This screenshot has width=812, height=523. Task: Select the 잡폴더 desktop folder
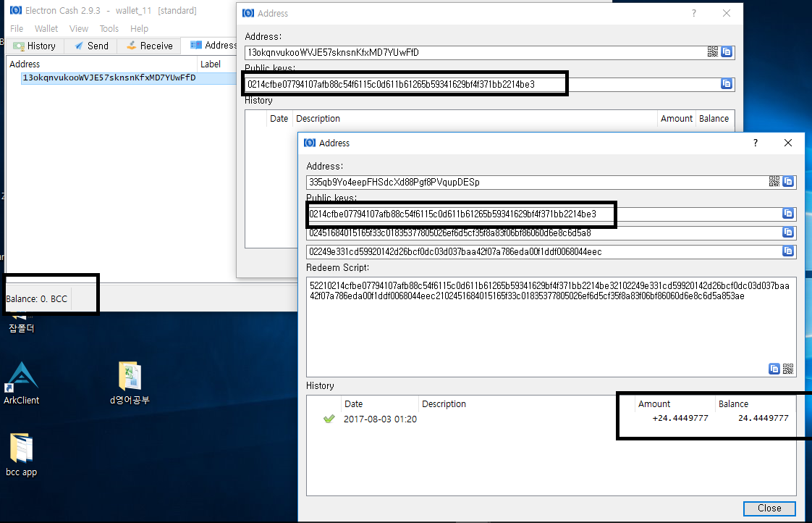(21, 323)
